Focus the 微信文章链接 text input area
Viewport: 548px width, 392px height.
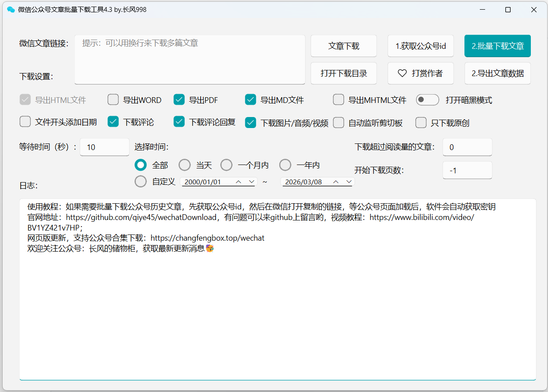coord(190,59)
